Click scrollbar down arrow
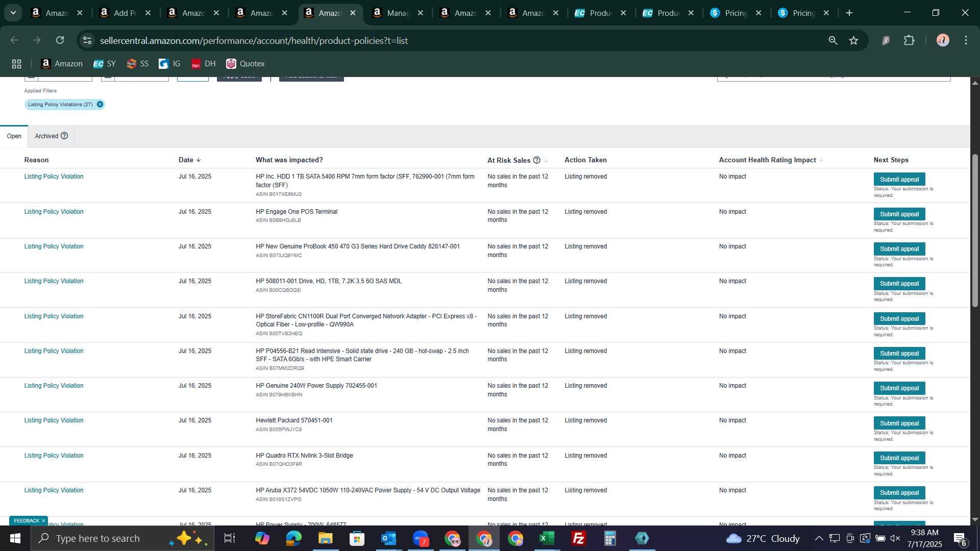The height and width of the screenshot is (551, 980). coord(975,519)
